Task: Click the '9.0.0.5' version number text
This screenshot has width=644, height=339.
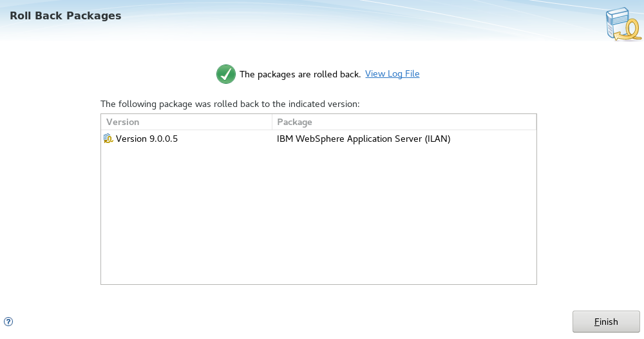Action: tap(164, 139)
